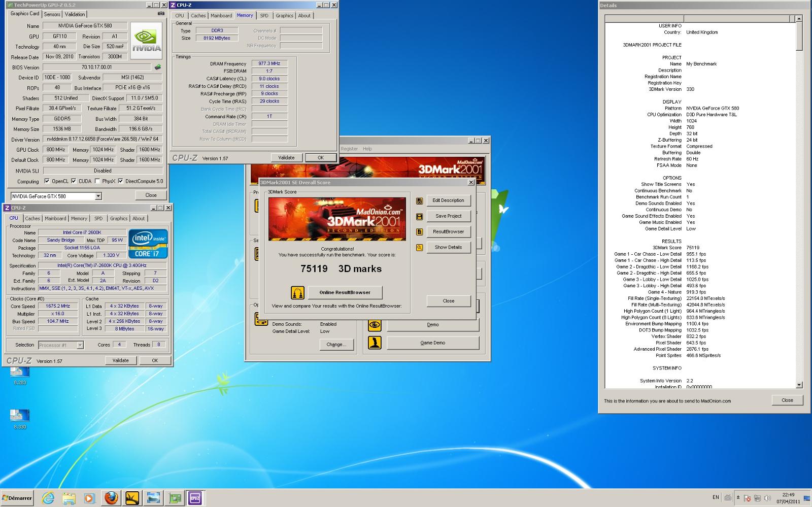This screenshot has width=812, height=507.
Task: Open the desktop shortcut labeled 8.283
Action: click(20, 375)
